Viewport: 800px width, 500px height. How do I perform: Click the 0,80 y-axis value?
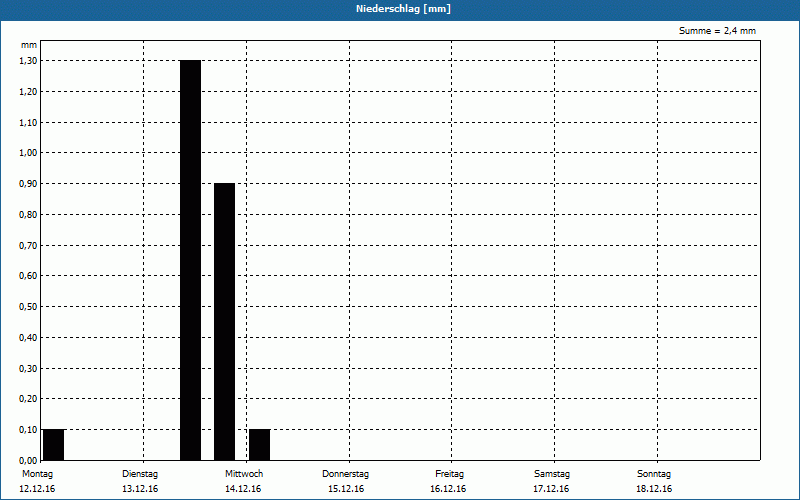[28, 215]
